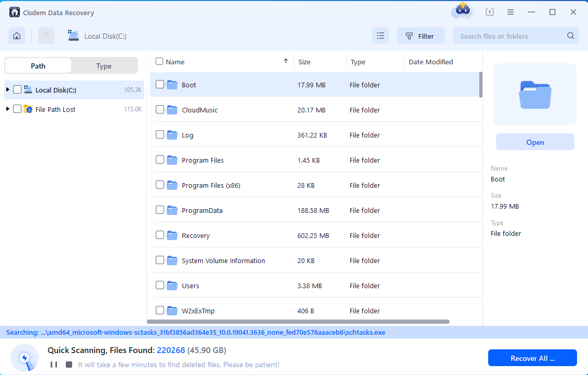Switch to list view layout icon
The image size is (588, 375).
381,36
